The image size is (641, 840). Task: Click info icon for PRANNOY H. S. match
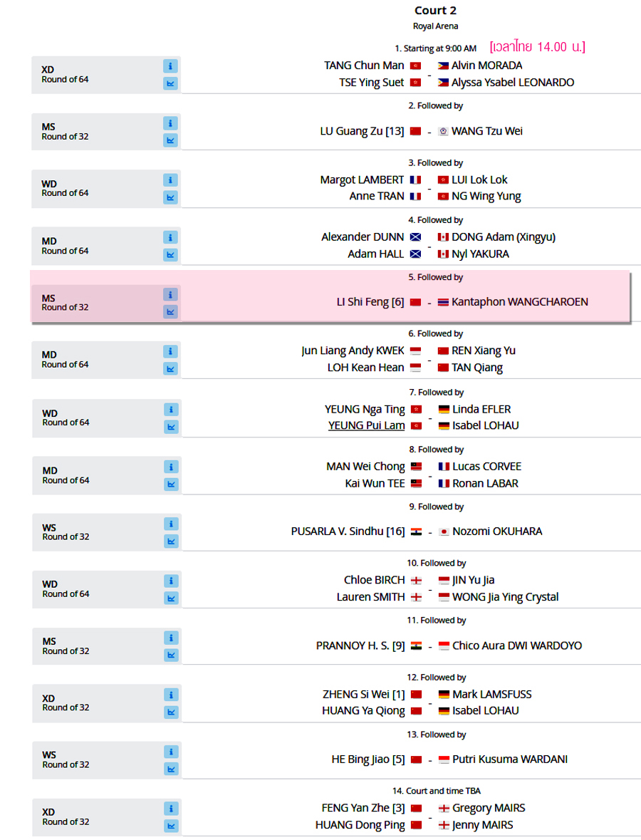172,638
